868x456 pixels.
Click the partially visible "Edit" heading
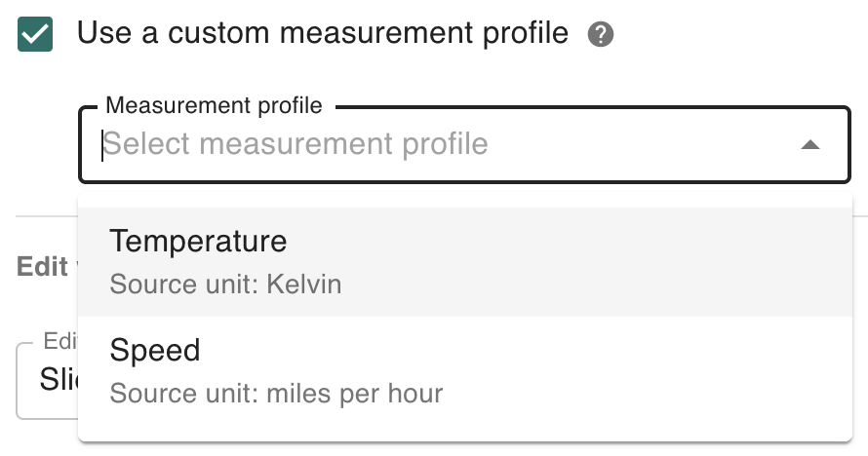click(x=41, y=266)
